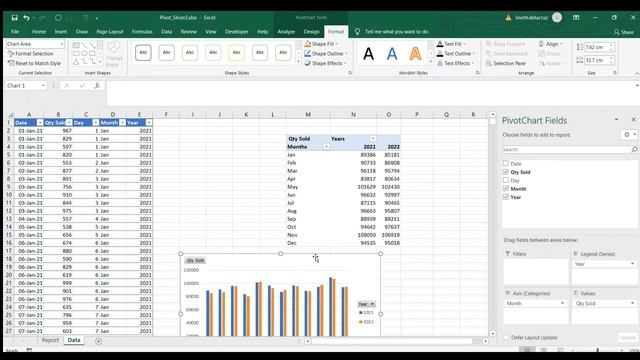Viewport: 640px width, 360px height.
Task: Select the Data sheet tab
Action: (x=74, y=340)
